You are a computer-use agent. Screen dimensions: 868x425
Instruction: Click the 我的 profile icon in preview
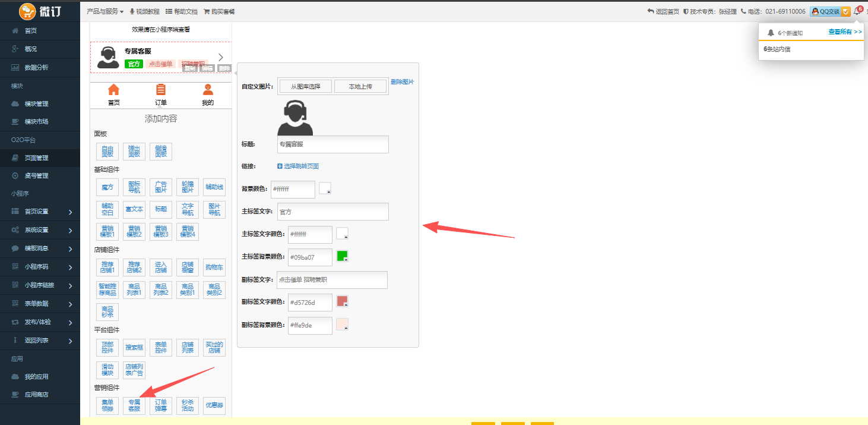pos(207,90)
